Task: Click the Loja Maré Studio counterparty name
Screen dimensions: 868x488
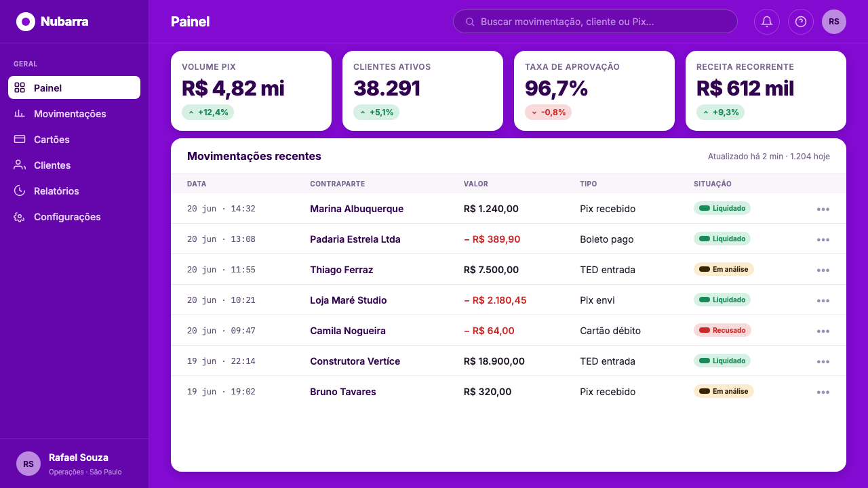Action: click(349, 300)
